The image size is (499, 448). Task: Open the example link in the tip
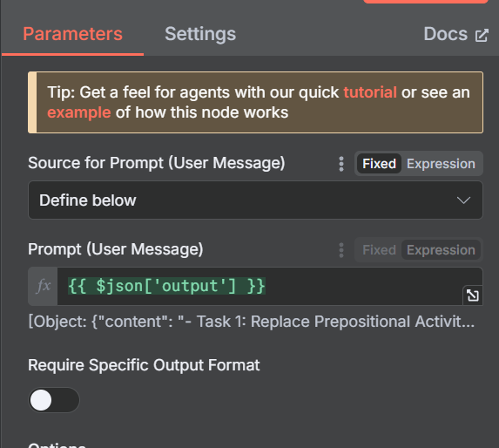(x=79, y=112)
